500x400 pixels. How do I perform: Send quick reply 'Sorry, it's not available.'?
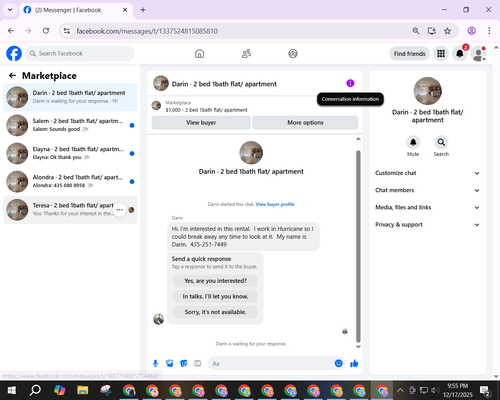pos(215,312)
